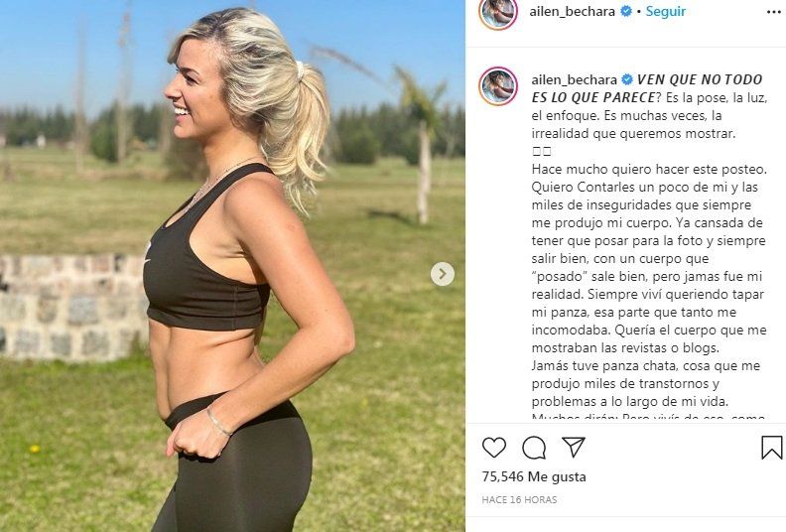Advance to next photo with carousel arrow

tap(443, 274)
